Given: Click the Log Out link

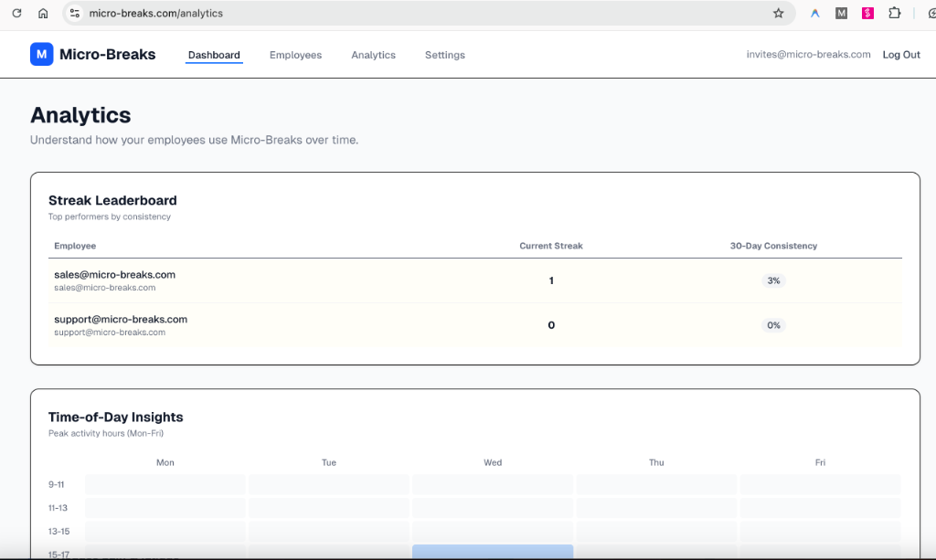Looking at the screenshot, I should click(x=901, y=55).
